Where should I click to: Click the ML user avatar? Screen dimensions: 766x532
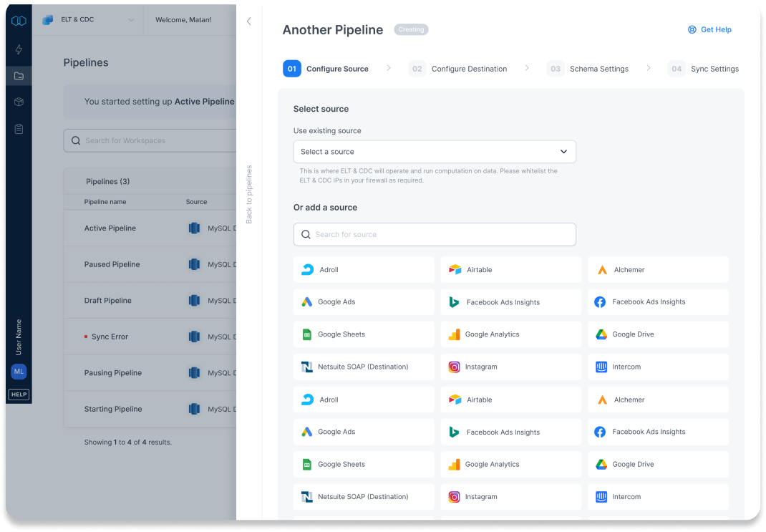19,372
